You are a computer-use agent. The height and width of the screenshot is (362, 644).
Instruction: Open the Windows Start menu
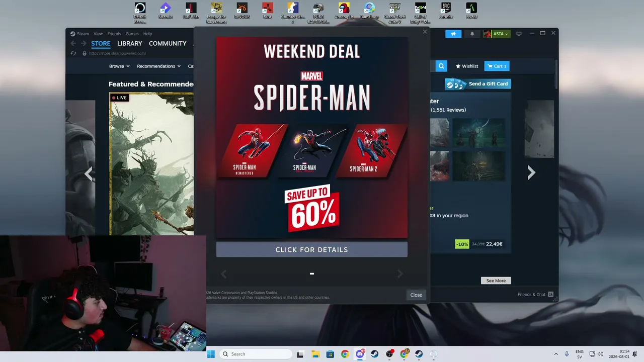(211, 354)
